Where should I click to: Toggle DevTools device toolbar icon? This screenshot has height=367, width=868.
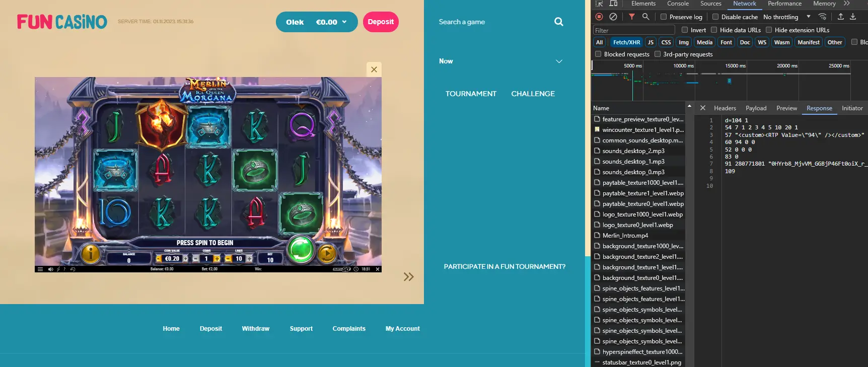pos(613,4)
